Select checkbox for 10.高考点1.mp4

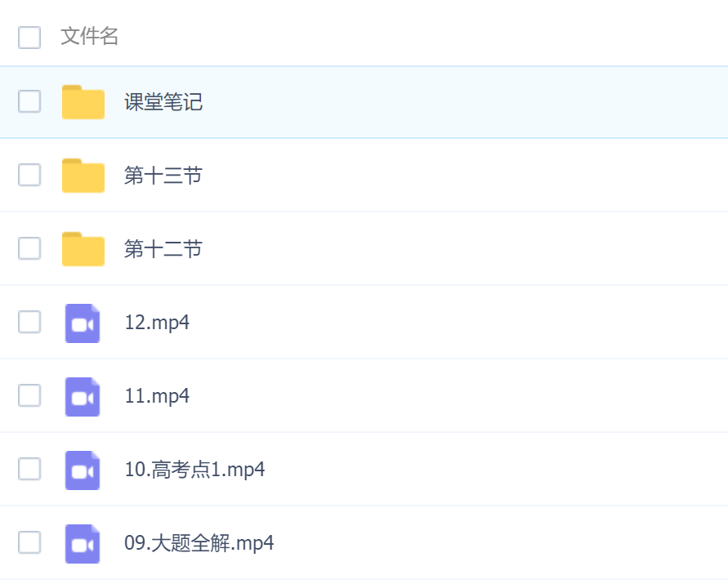(29, 469)
